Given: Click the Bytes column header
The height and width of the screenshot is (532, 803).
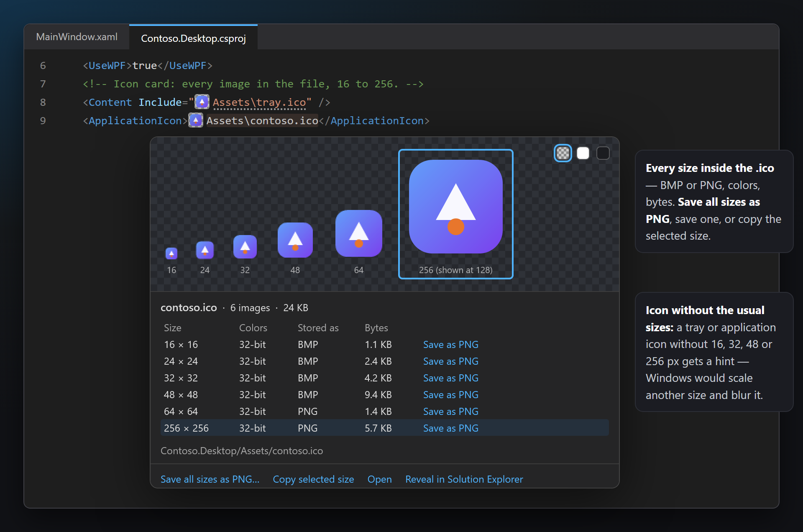Looking at the screenshot, I should (376, 328).
